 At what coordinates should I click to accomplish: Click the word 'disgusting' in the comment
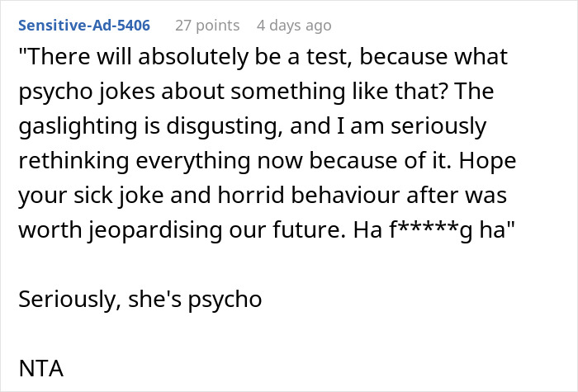tap(222, 126)
